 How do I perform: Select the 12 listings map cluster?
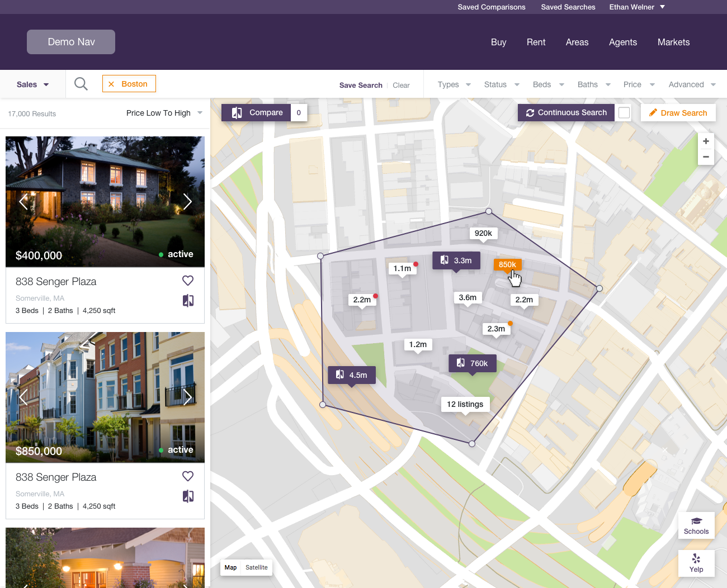(465, 404)
